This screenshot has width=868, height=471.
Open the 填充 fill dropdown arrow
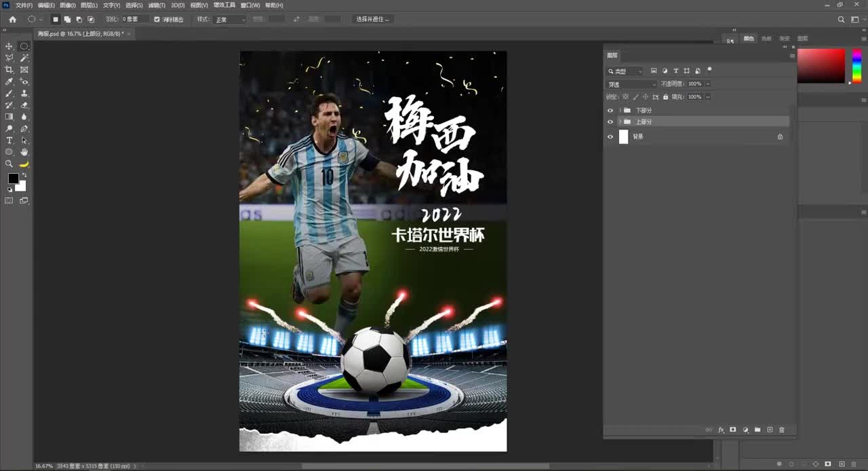[x=708, y=97]
